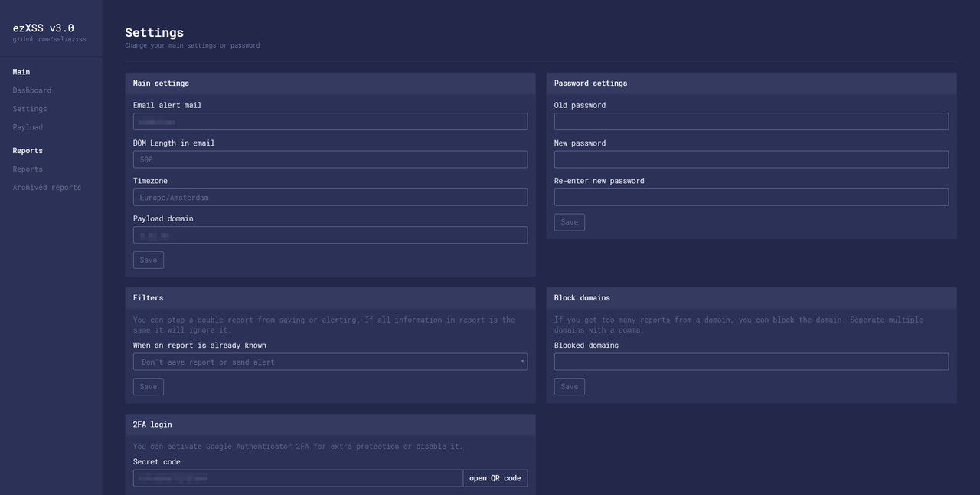Focus the Email alert mail field
Screen dimensions: 980x495
(330, 122)
